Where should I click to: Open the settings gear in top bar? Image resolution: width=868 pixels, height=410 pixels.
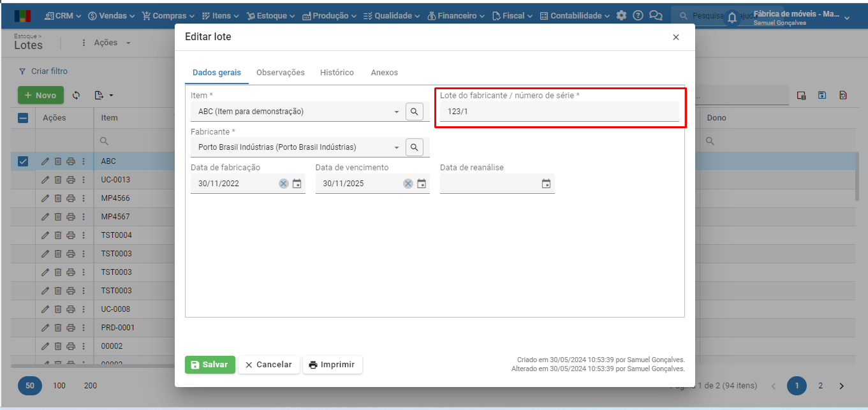pos(621,15)
